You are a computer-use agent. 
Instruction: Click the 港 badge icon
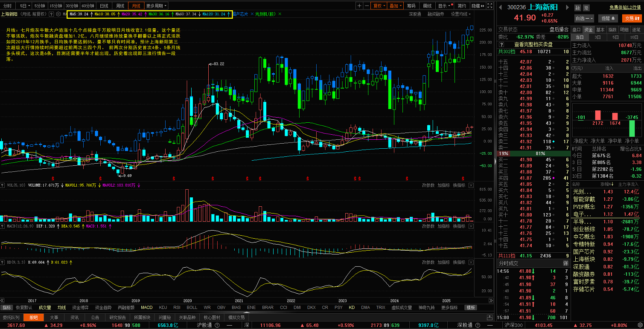(586, 8)
